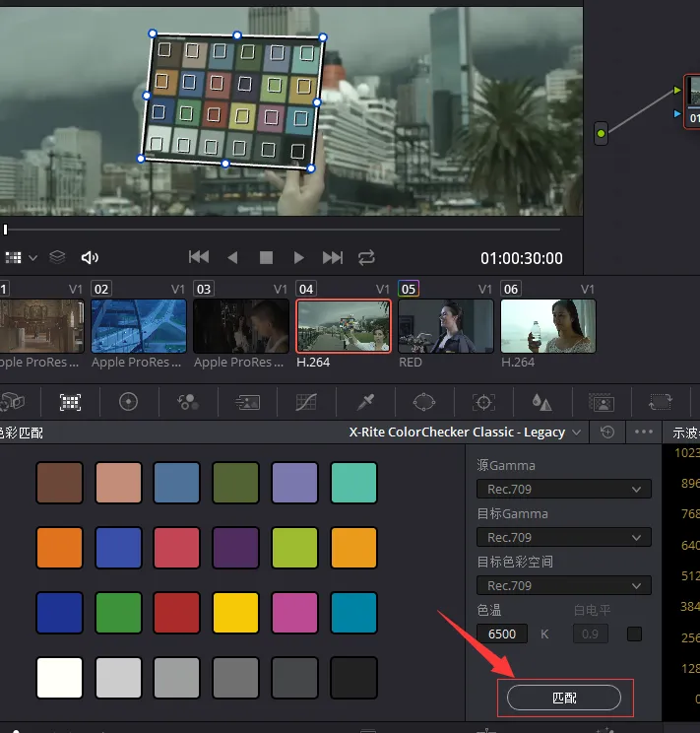
Task: Select the color chart overlay mode icon
Action: tap(13, 257)
